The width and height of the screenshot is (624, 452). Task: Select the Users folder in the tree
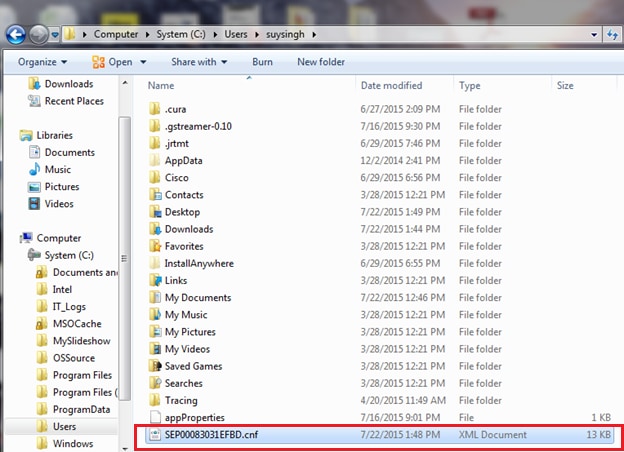(56, 426)
